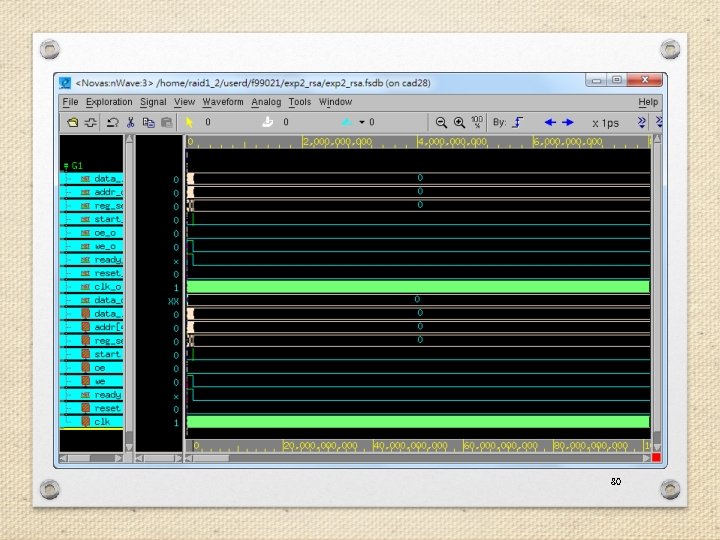Click the scissors cut icon

coord(130,123)
